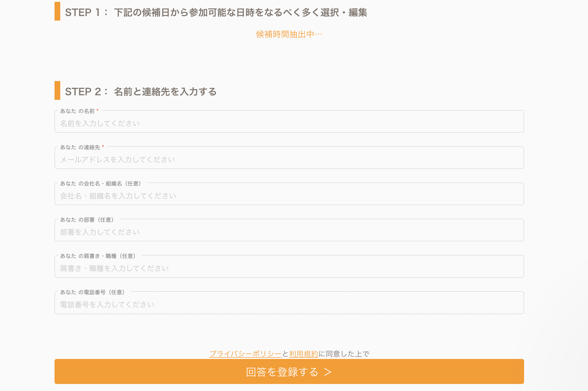Click the STEP 1 heading text
The height and width of the screenshot is (391, 588).
point(216,12)
